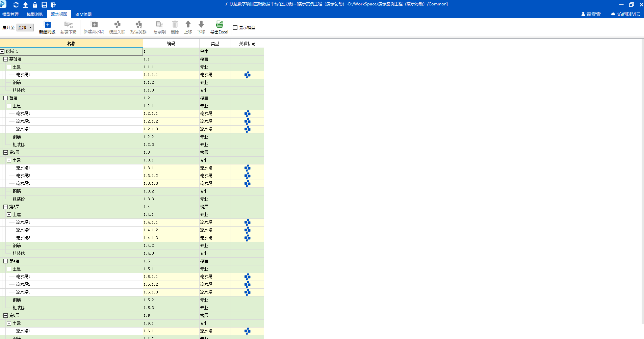Toggle the 显示模型 checkbox
Viewport: 644px width, 339px height.
(x=235, y=28)
